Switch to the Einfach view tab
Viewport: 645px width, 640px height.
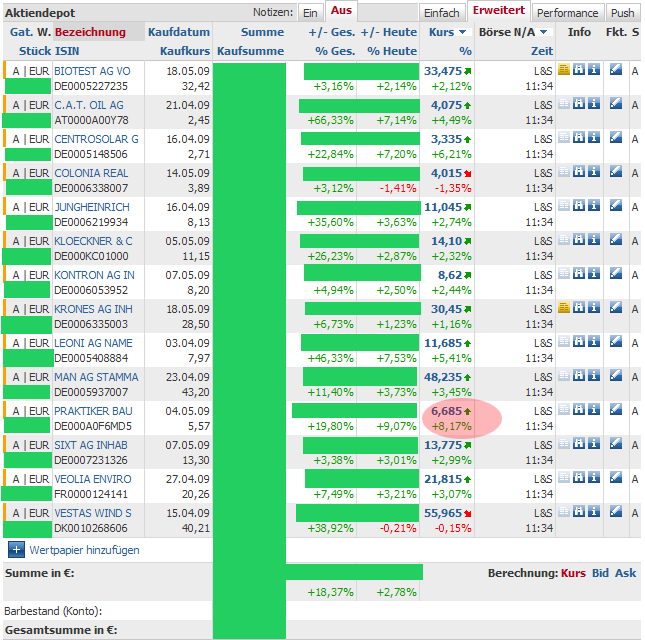(442, 13)
